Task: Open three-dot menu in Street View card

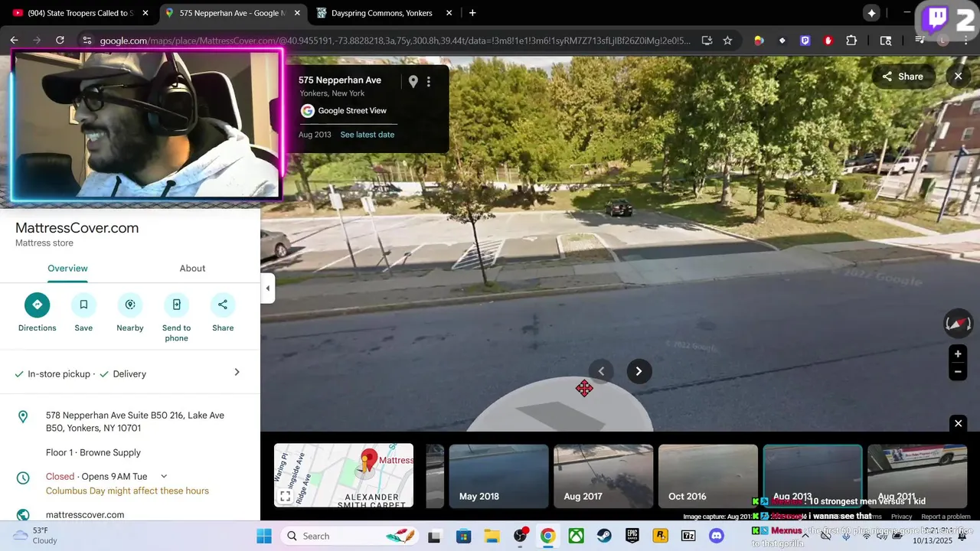Action: click(x=429, y=81)
